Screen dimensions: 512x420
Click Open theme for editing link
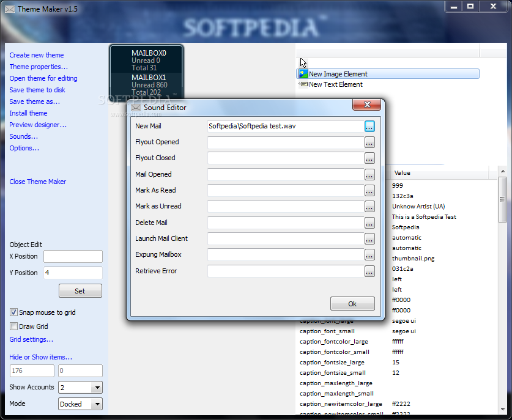pyautogui.click(x=43, y=78)
